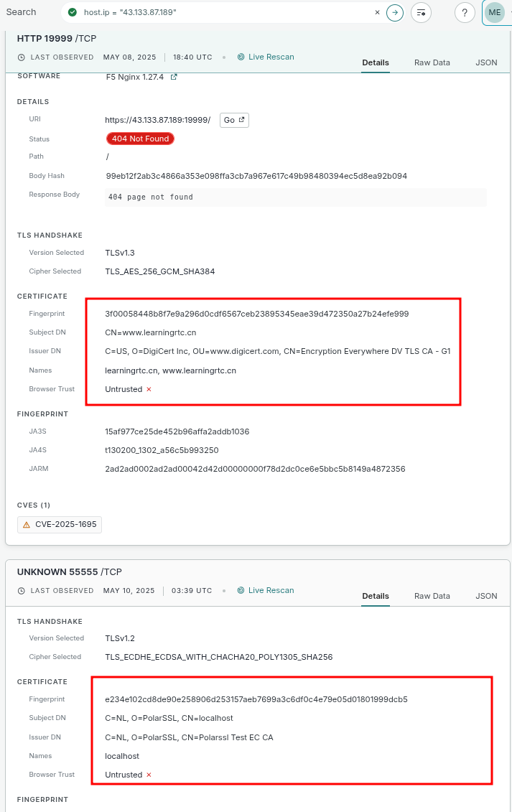Click the green verified check icon in search bar
This screenshot has width=512, height=812.
[73, 13]
